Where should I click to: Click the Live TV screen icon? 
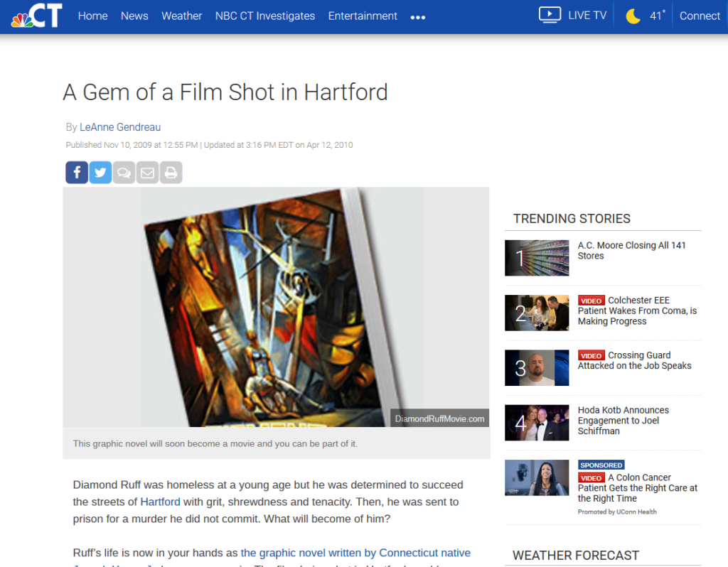tap(550, 16)
